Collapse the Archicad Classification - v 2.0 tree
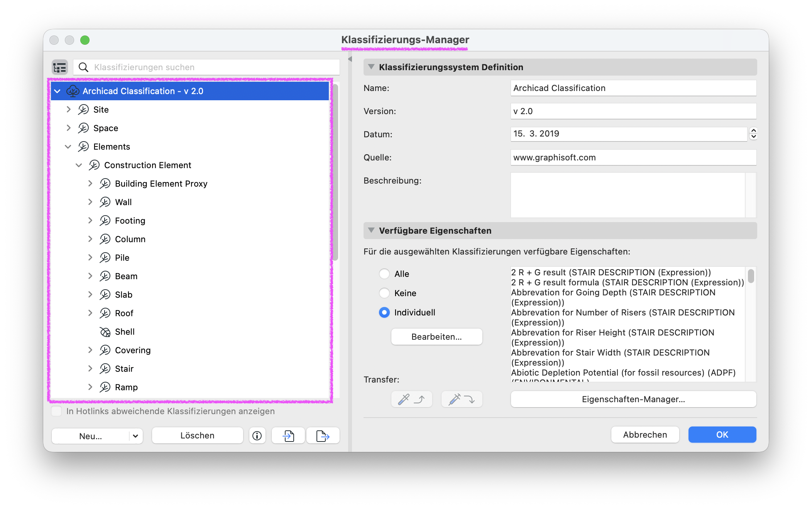This screenshot has height=509, width=812. point(58,91)
